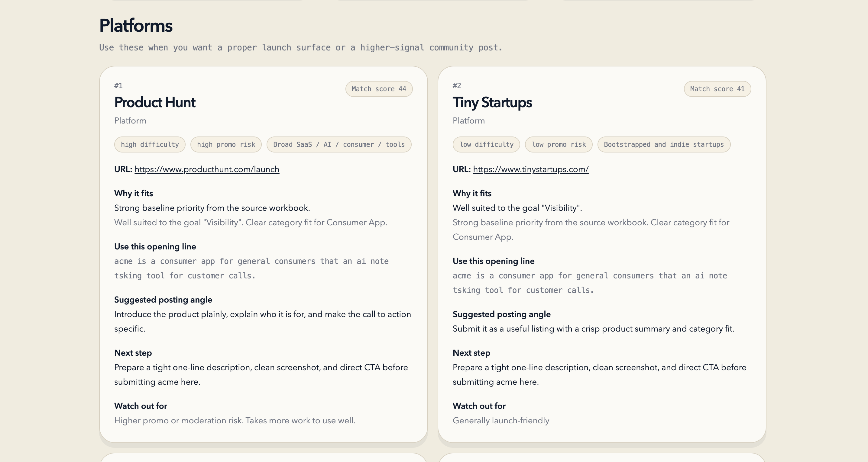Select the low difficulty tag on Tiny Startups
Screen dimensions: 868x462
[x=486, y=144]
